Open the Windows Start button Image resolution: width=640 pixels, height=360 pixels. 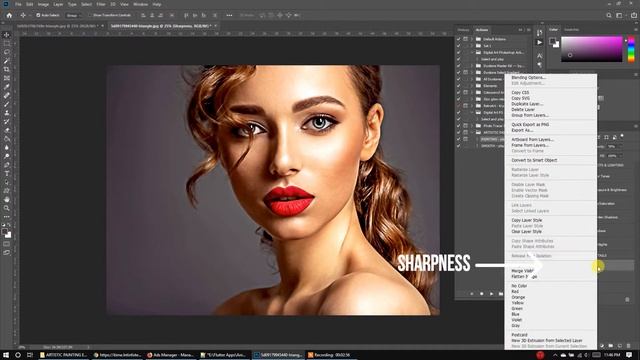6,355
